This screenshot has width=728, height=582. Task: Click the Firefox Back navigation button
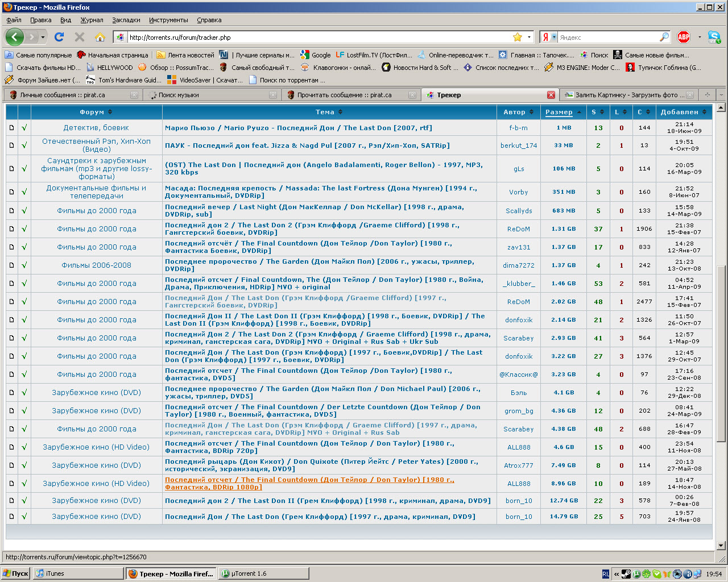tap(15, 37)
